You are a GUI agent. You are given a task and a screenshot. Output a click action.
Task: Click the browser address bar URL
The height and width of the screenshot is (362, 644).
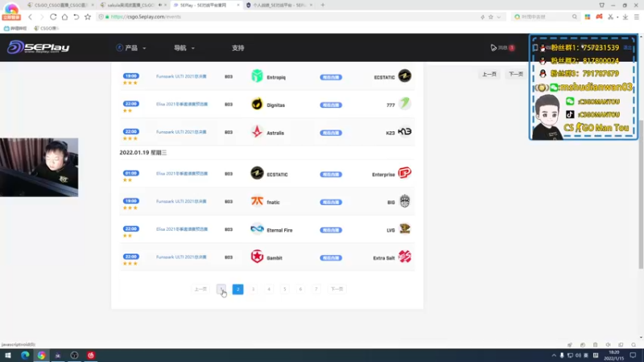(x=146, y=17)
